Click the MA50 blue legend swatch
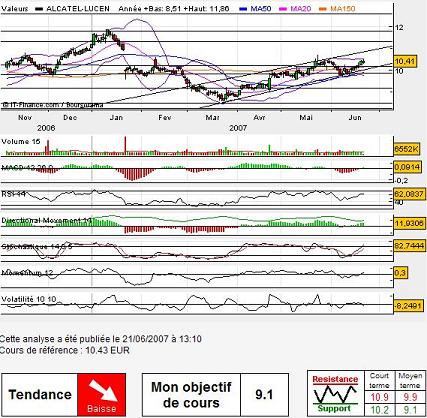The height and width of the screenshot is (418, 427). tap(243, 9)
